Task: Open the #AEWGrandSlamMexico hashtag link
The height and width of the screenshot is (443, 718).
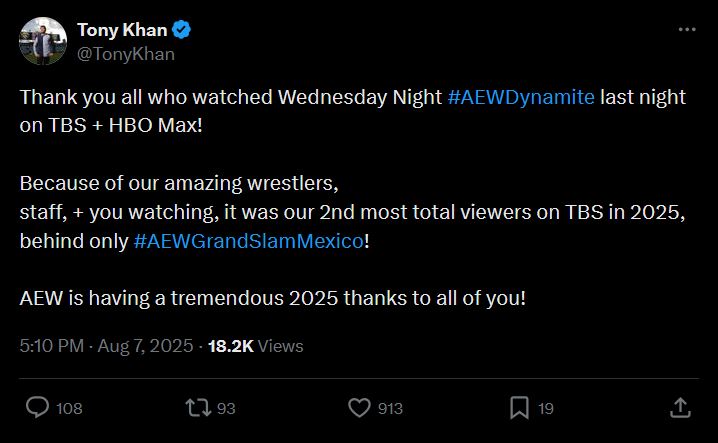Action: point(248,244)
